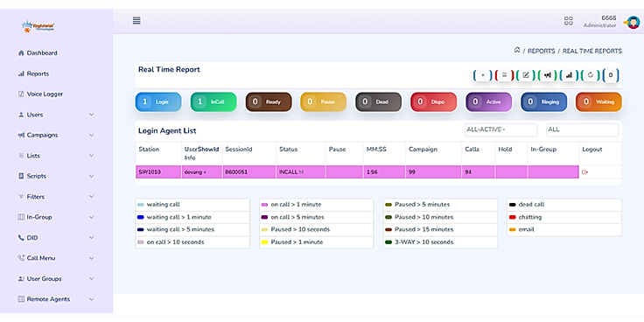Screen dimensions: 644x322
Task: Click the blue Ringing count pill
Action: tap(543, 101)
